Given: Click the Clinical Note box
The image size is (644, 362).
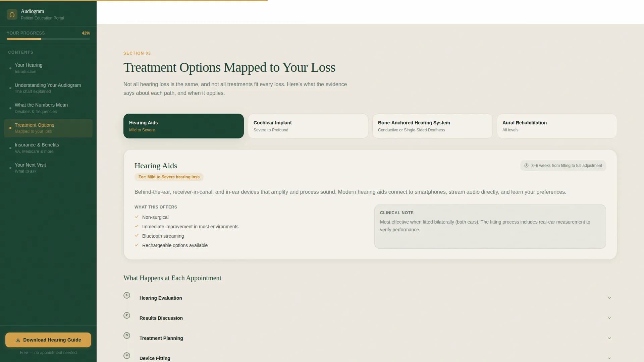Looking at the screenshot, I should point(490,227).
